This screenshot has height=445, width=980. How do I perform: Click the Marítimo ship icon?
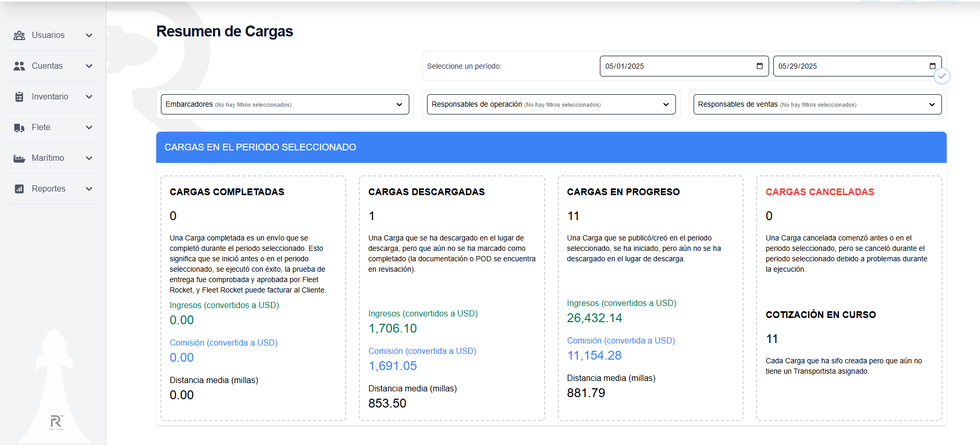pos(19,158)
